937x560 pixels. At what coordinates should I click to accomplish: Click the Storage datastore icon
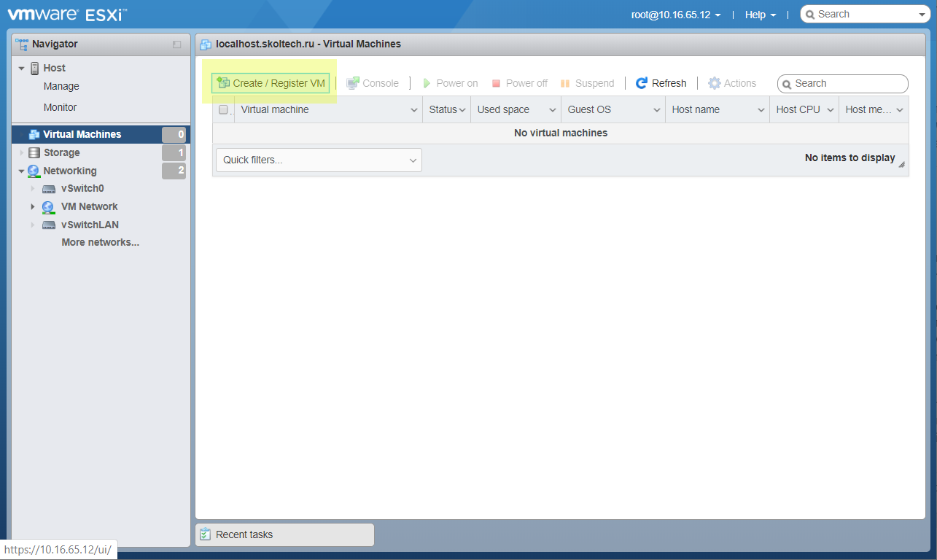pyautogui.click(x=34, y=152)
